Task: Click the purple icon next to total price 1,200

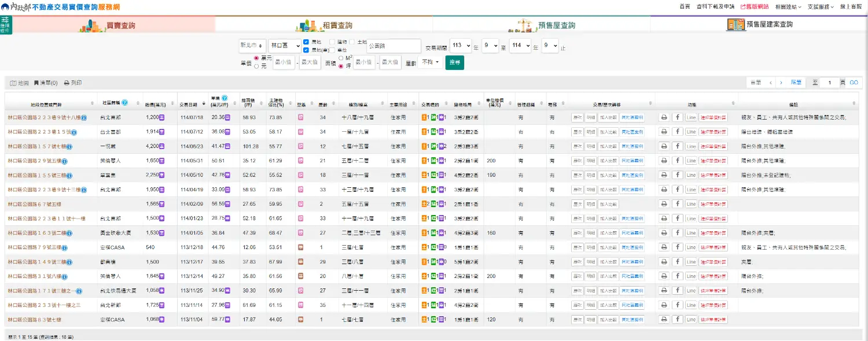Action: (x=162, y=117)
